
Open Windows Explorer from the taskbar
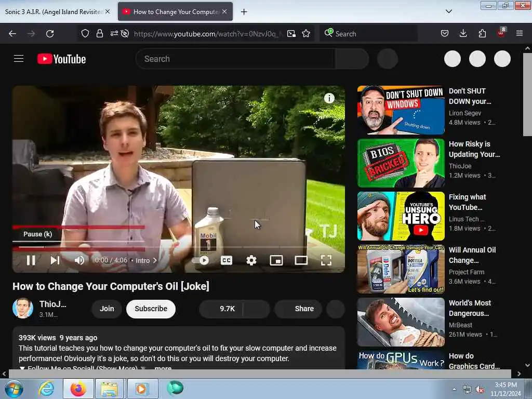click(x=109, y=389)
